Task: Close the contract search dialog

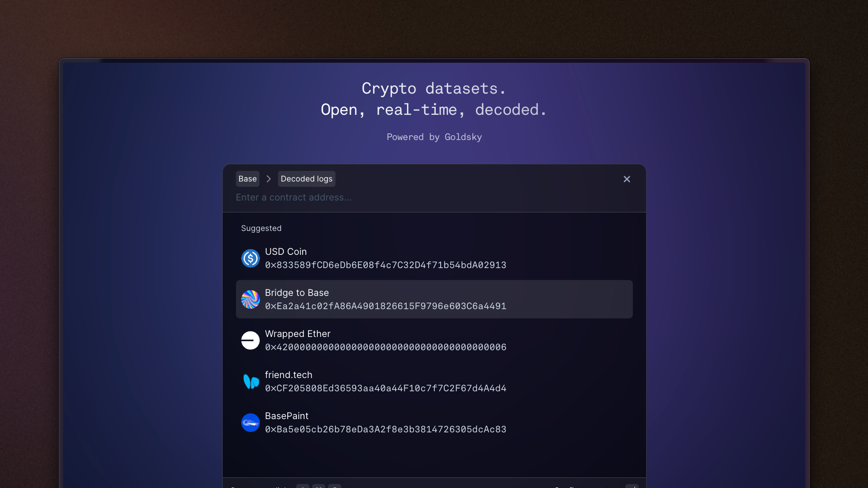Action: pyautogui.click(x=627, y=179)
